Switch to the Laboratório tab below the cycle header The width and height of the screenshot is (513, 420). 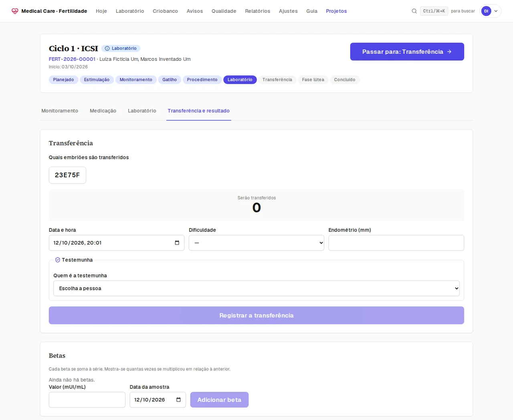(x=142, y=111)
